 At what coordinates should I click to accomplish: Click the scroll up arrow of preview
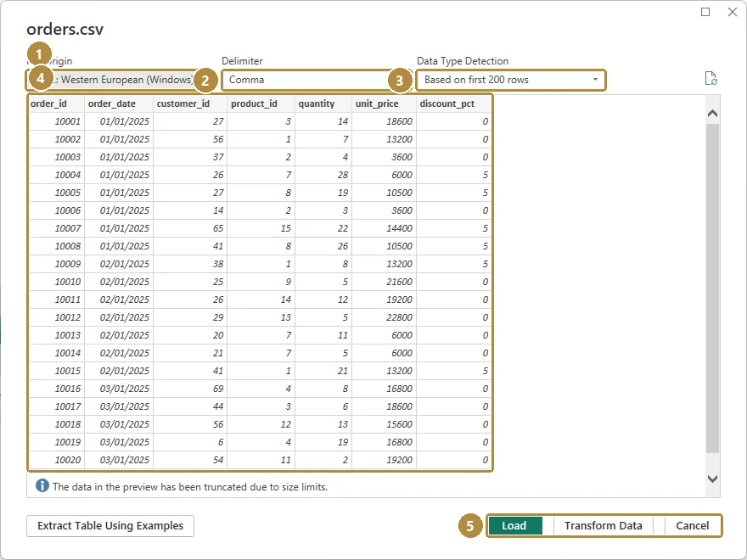point(713,114)
